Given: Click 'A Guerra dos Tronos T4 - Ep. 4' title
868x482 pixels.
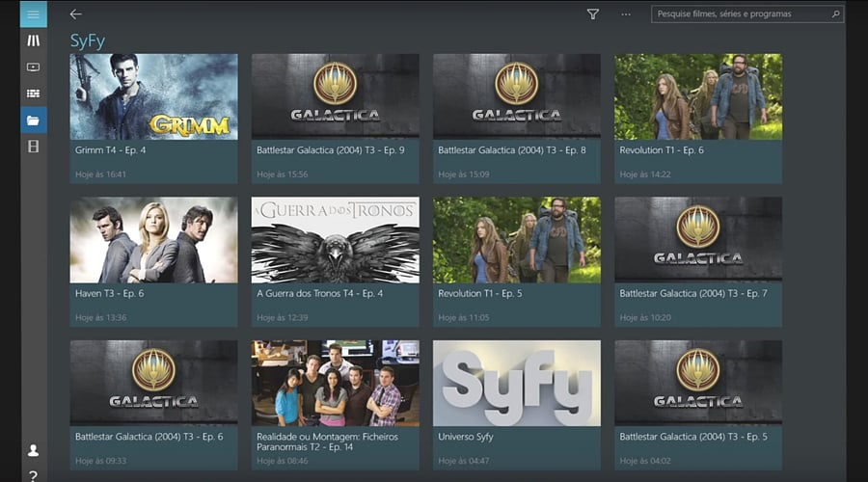Looking at the screenshot, I should 319,293.
